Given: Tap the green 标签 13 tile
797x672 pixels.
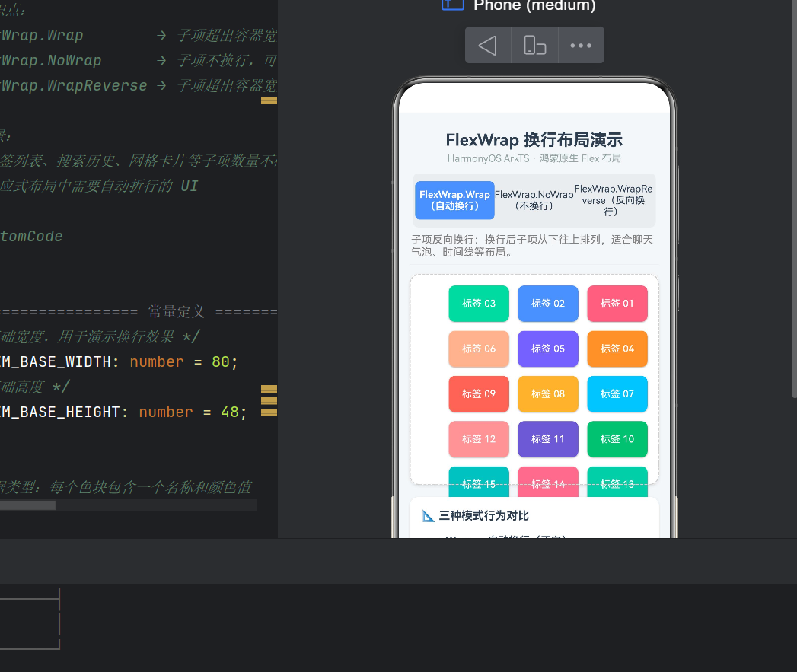Looking at the screenshot, I should coord(617,482).
